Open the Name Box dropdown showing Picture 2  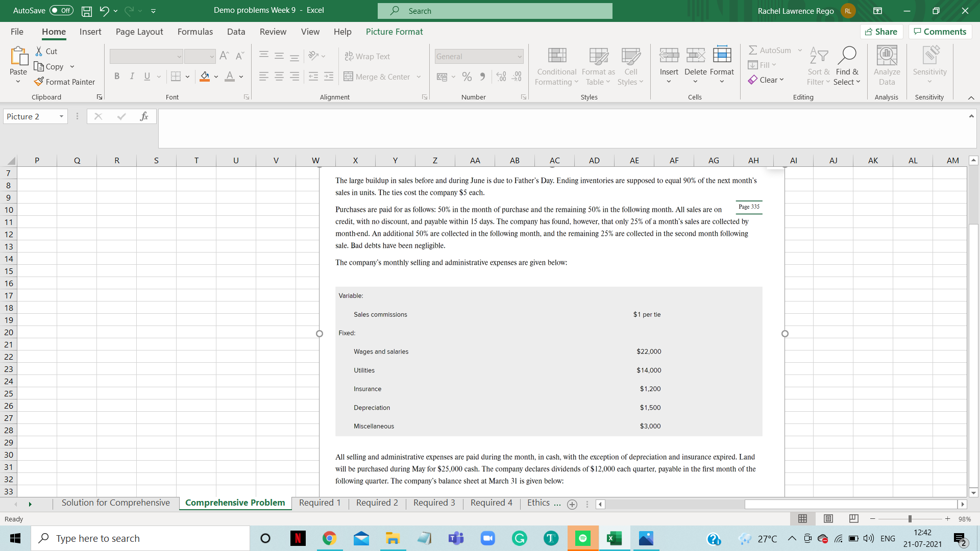pos(61,116)
